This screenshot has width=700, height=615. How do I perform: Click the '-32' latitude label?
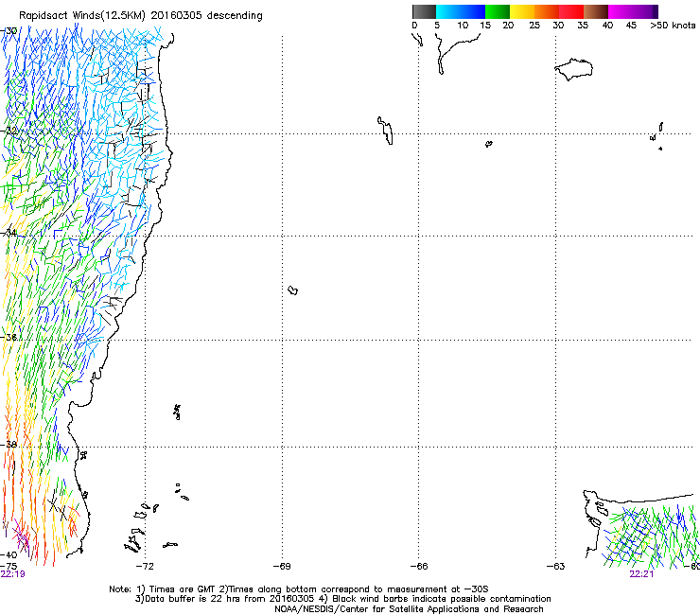9,131
